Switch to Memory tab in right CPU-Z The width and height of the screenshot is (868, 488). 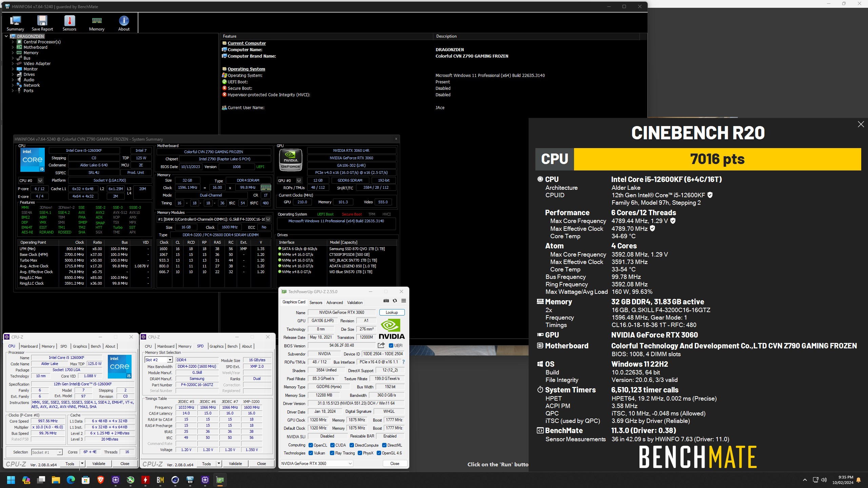tap(185, 346)
